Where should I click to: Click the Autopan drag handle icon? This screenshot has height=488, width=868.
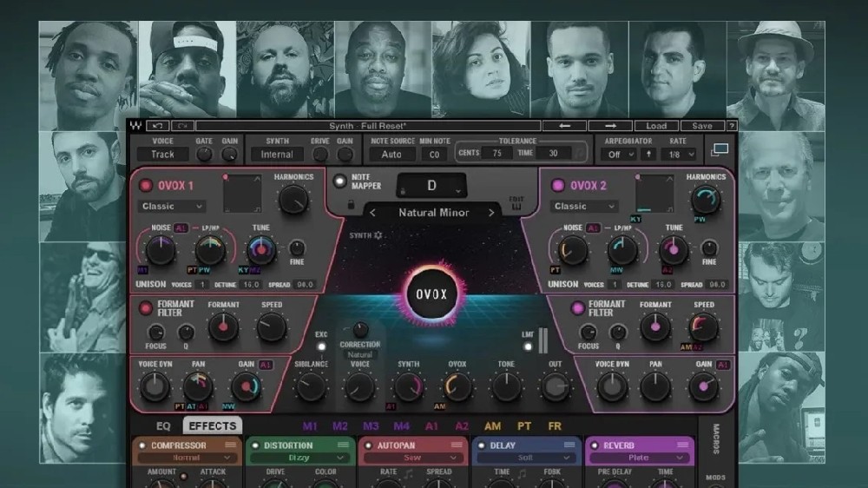[457, 445]
